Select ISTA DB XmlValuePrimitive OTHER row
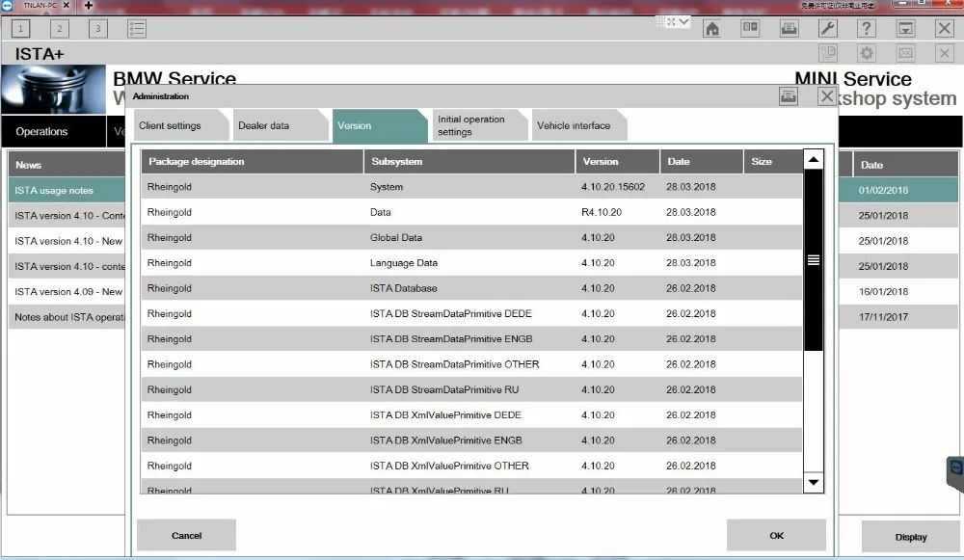964x560 pixels. pos(471,466)
